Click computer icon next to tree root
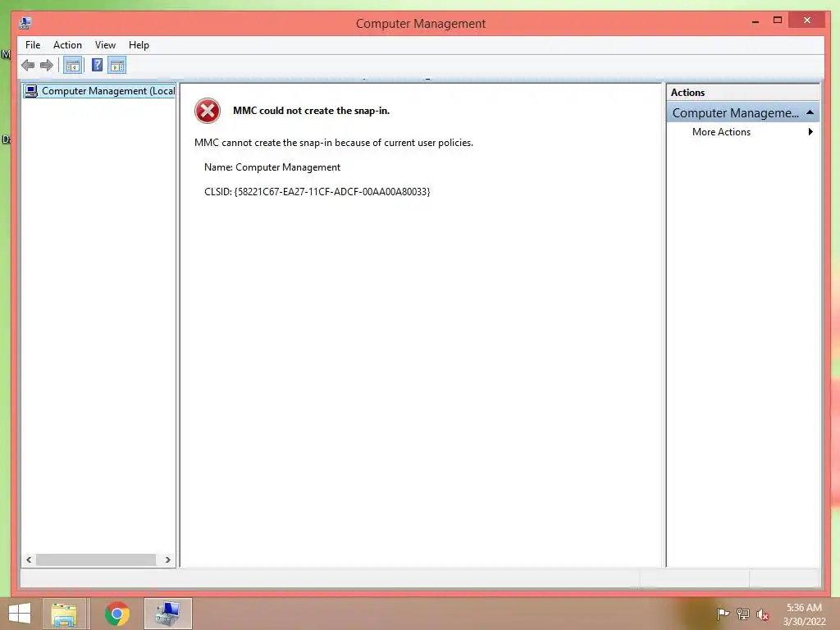Screen dimensions: 840x630 click(31, 91)
